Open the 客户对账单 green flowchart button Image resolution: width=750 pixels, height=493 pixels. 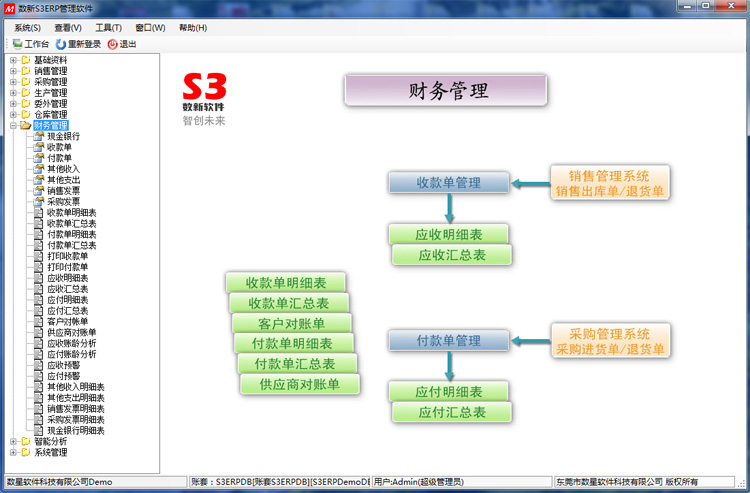pos(292,324)
